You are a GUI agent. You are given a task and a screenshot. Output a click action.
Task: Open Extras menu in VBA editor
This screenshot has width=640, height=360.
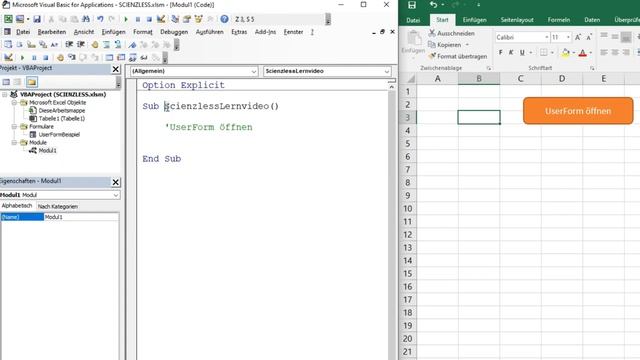[x=239, y=32]
